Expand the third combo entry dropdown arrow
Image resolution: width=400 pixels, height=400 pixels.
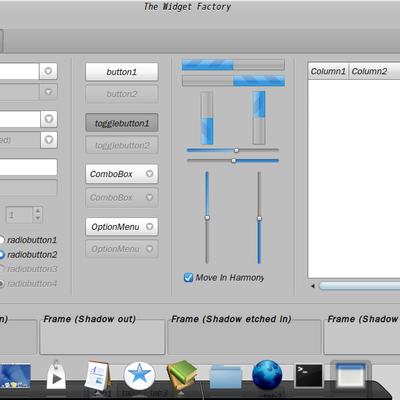(x=49, y=119)
